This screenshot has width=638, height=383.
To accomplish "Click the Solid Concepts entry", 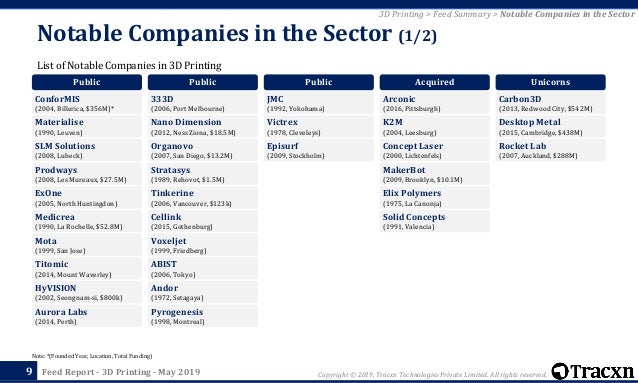I will click(x=435, y=221).
